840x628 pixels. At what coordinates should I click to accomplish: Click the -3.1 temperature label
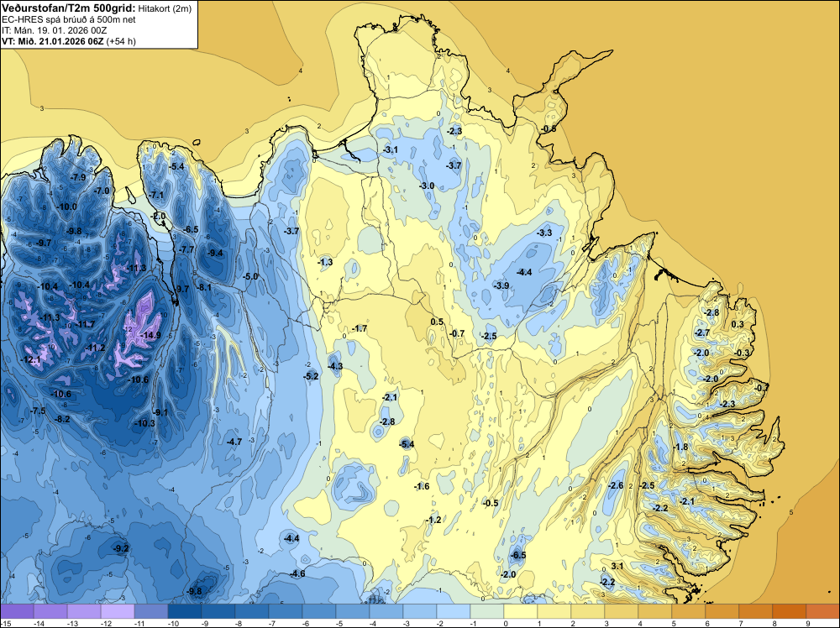[x=390, y=149]
